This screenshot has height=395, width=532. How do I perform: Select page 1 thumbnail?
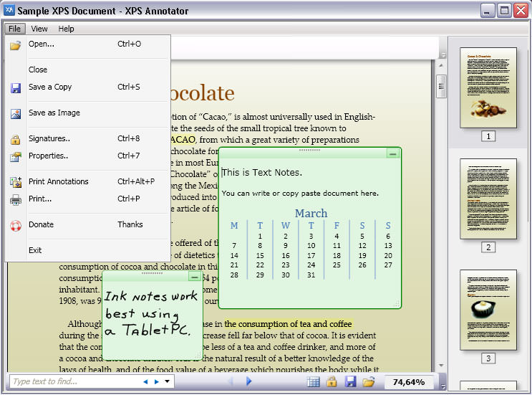(488, 87)
